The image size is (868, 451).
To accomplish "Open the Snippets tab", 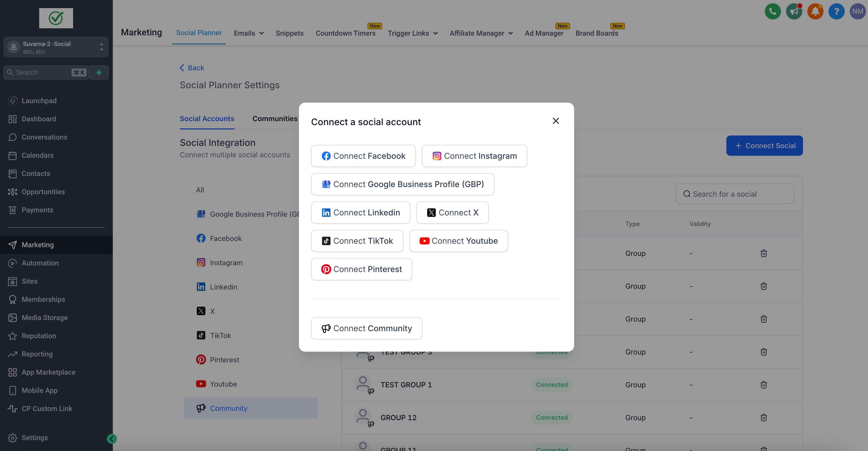I will click(289, 33).
